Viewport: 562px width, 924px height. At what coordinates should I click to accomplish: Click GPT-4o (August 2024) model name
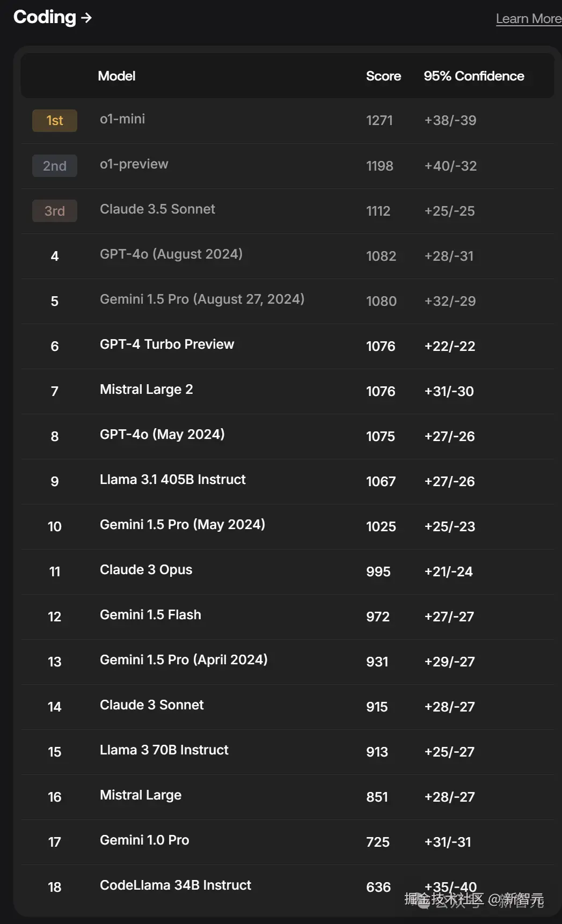171,254
